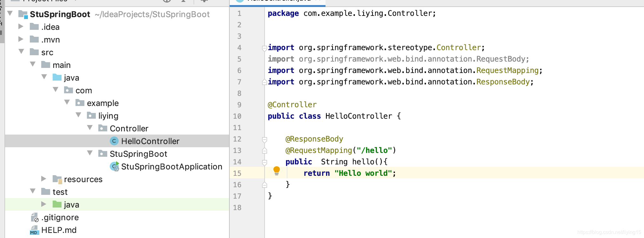Click the .mvn folder icon
The width and height of the screenshot is (644, 238).
[34, 39]
